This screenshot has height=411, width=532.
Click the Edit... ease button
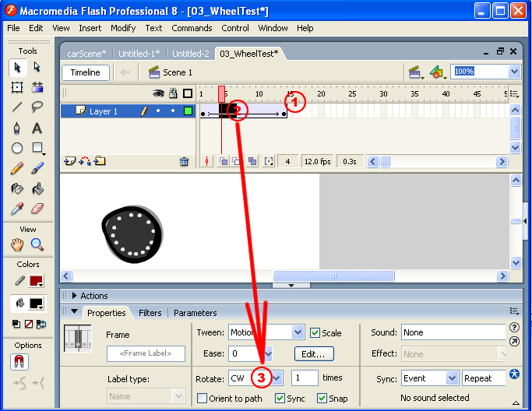point(314,354)
